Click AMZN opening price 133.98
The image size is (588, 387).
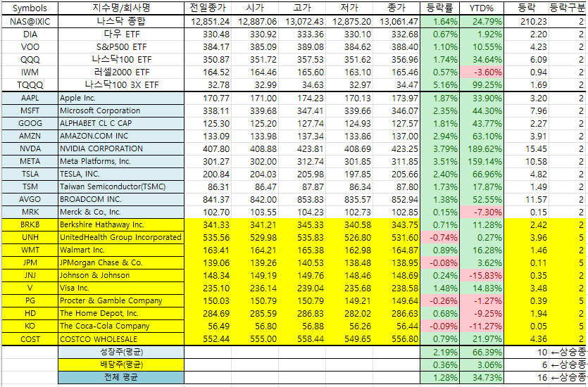tap(255, 136)
